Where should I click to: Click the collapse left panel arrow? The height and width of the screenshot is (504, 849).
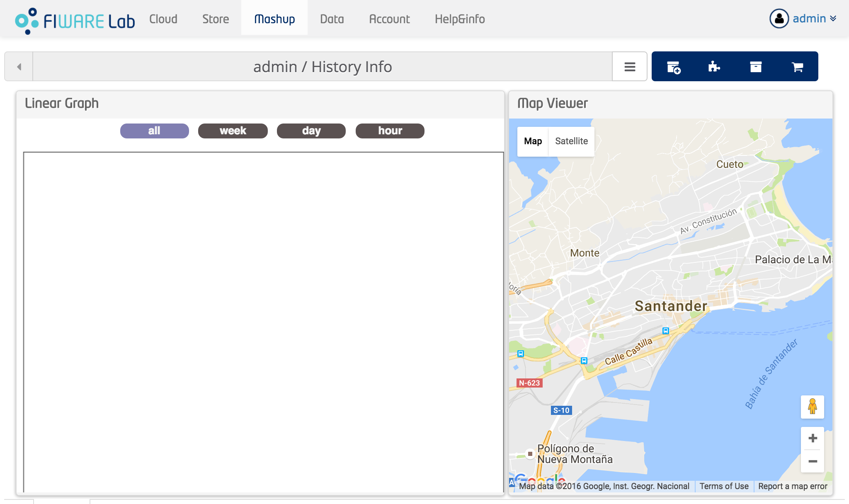19,66
